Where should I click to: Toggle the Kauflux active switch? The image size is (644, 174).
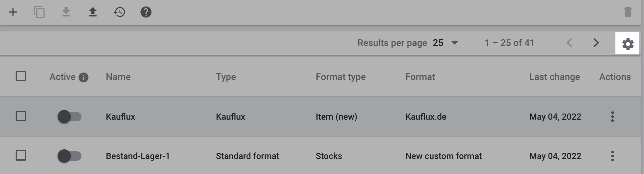tap(69, 117)
